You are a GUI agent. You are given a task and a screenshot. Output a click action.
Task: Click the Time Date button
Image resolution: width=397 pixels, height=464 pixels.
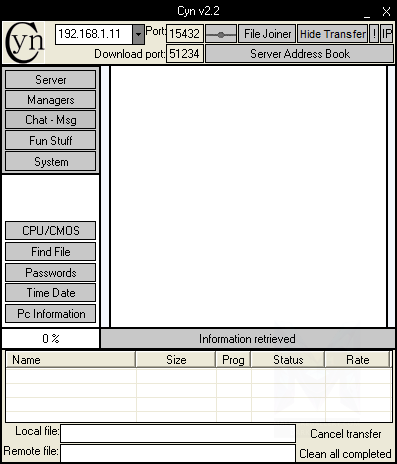click(x=51, y=293)
